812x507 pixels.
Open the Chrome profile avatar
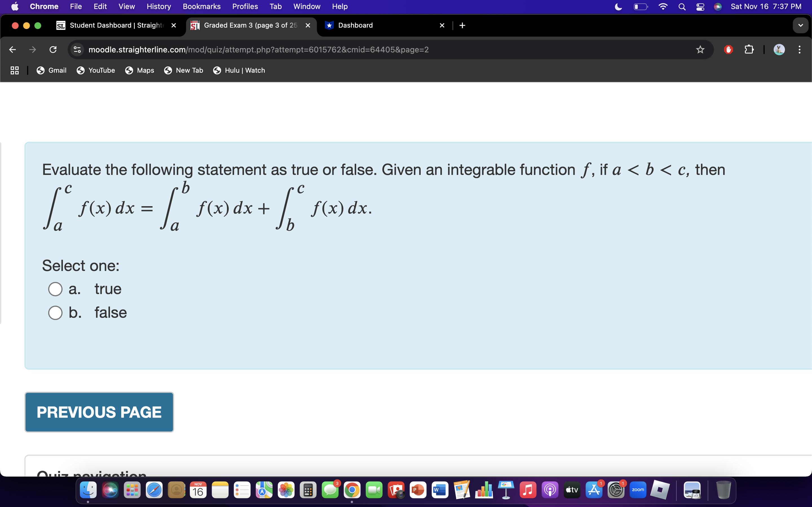779,50
